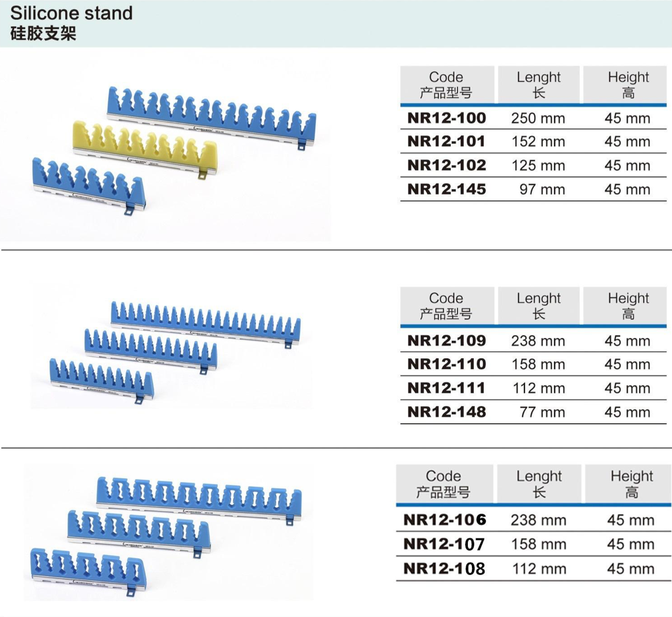Click the longest stand in middle photo

pos(206,321)
